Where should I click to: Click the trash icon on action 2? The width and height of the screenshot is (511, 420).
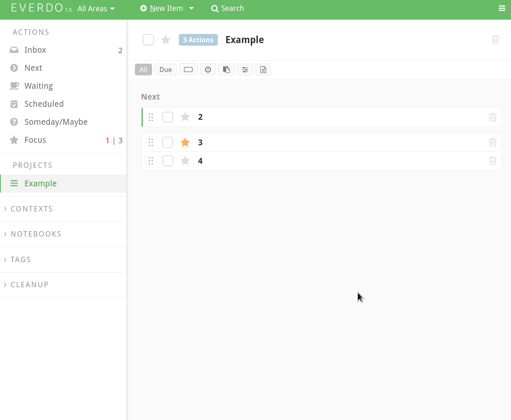pos(493,117)
